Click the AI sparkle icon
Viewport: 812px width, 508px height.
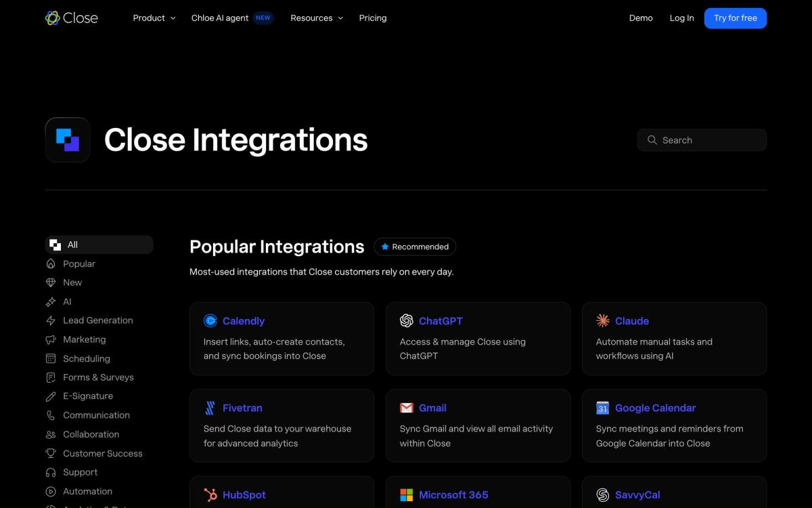(51, 302)
